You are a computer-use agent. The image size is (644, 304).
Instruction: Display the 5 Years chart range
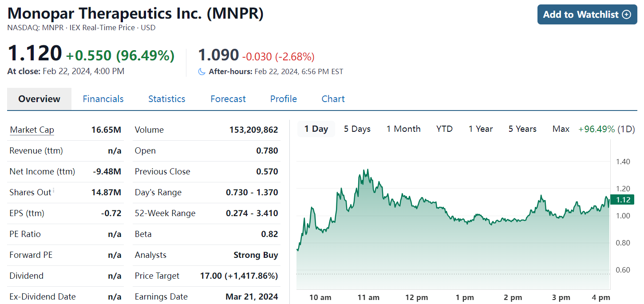click(x=522, y=129)
